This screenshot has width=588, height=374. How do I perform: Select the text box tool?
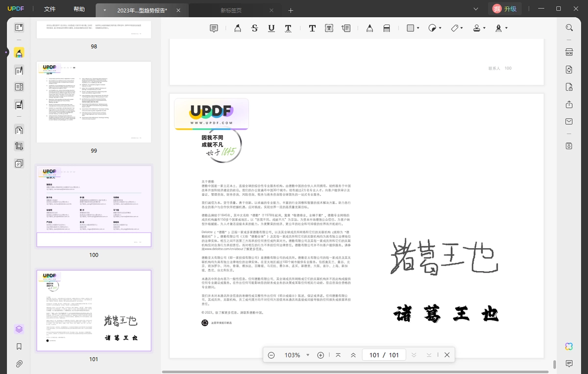click(x=329, y=28)
